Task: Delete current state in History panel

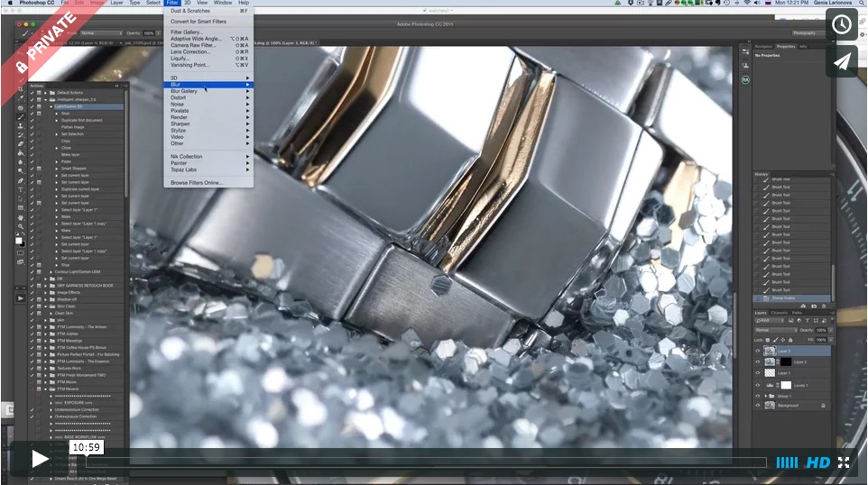Action: (x=824, y=306)
